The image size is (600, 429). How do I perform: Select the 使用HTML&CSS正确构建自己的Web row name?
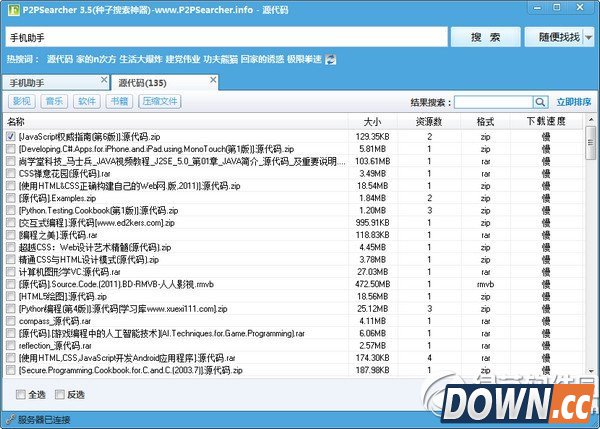pos(130,186)
